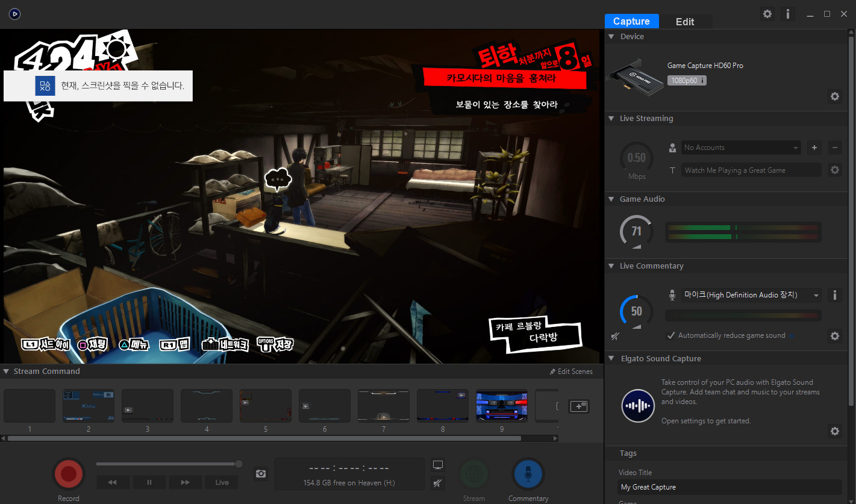The height and width of the screenshot is (504, 856).
Task: Jump to Live view
Action: [222, 482]
